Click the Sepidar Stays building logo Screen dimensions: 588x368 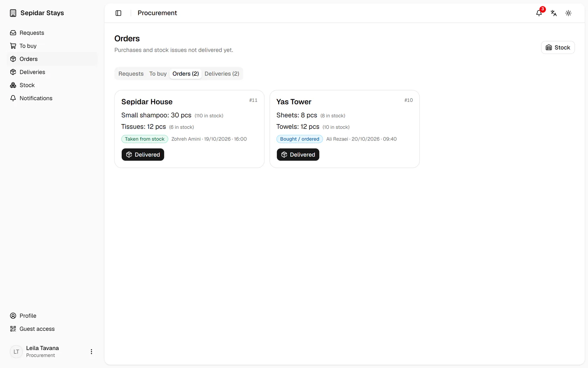[13, 13]
